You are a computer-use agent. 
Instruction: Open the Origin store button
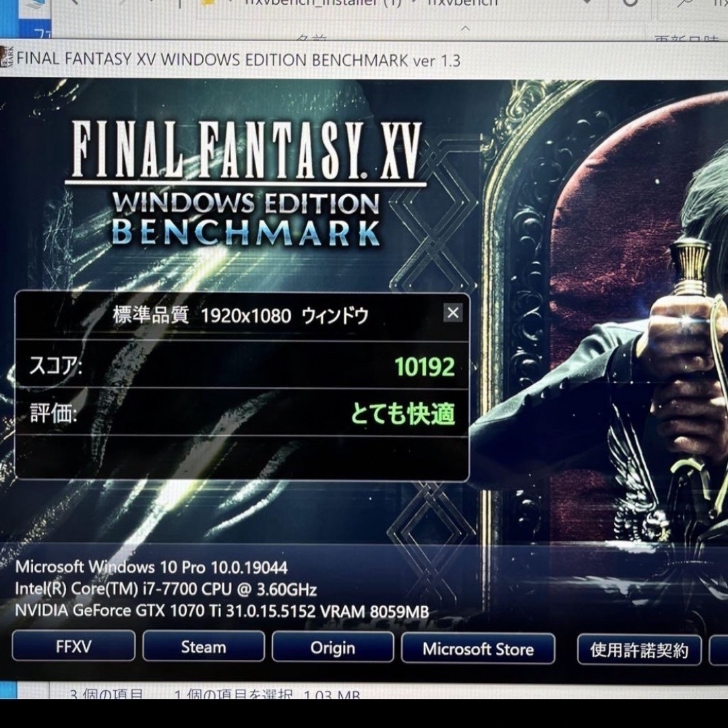tap(332, 647)
